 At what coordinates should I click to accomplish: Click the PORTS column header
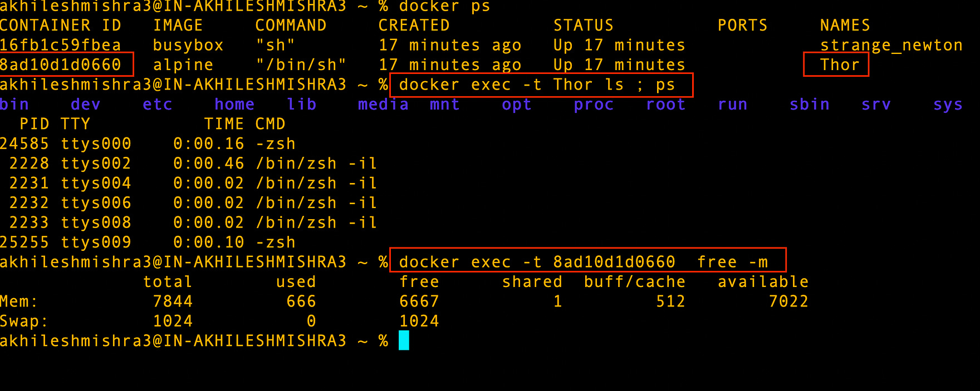pos(742,25)
